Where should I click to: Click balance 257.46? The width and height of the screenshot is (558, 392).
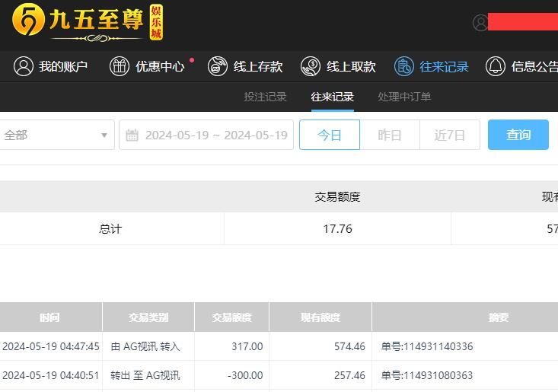click(x=349, y=375)
